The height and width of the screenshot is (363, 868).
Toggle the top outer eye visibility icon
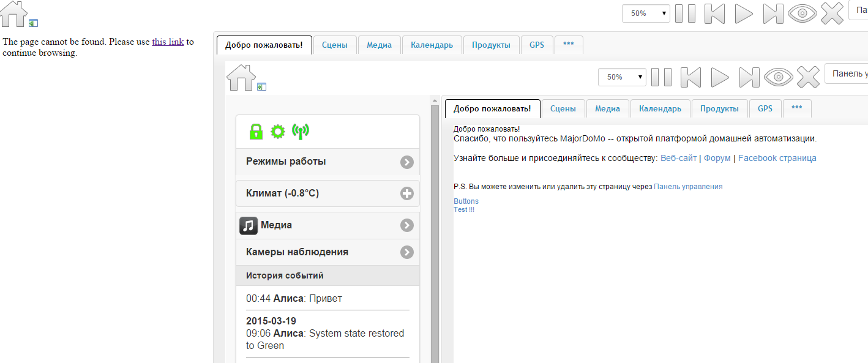(x=803, y=13)
